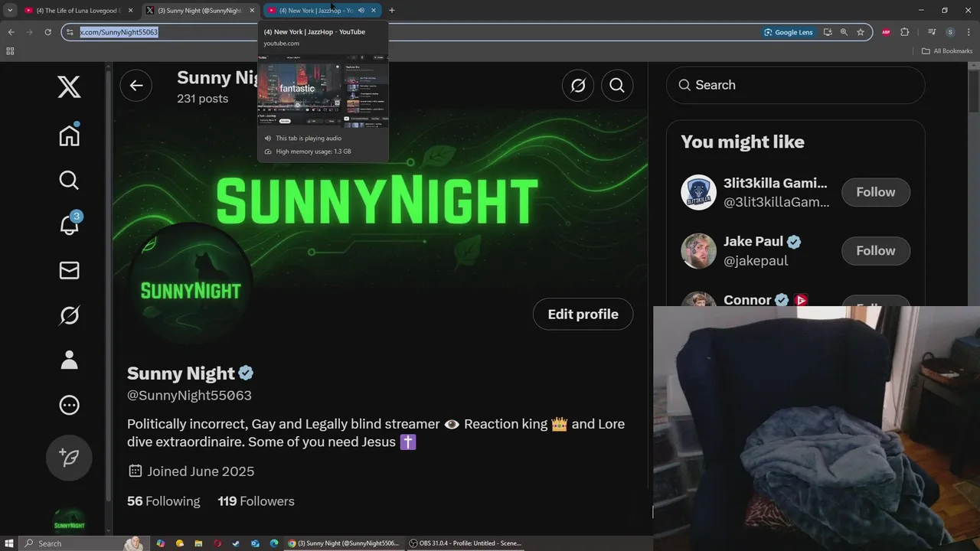Open 56 Following list
This screenshot has height=551, width=980.
coord(163,501)
